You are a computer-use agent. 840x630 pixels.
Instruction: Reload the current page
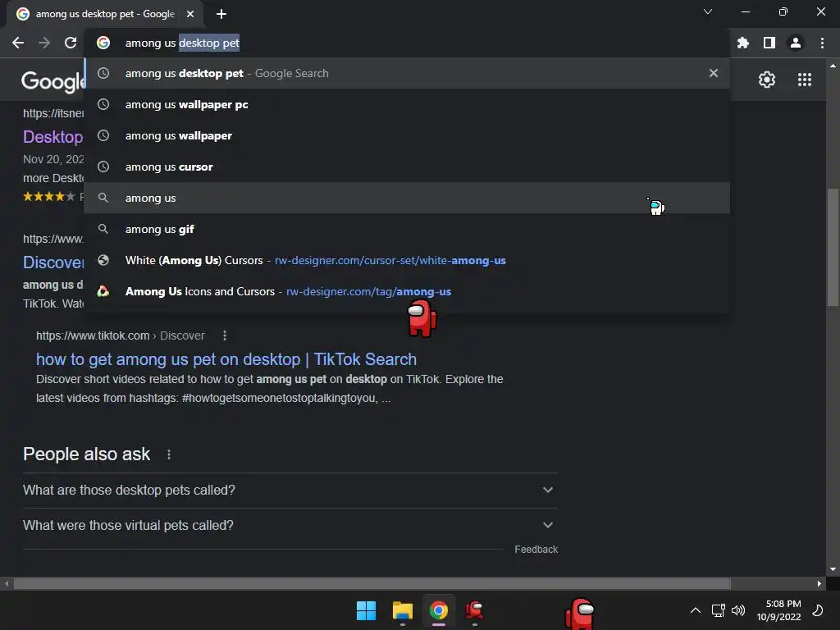pos(71,43)
